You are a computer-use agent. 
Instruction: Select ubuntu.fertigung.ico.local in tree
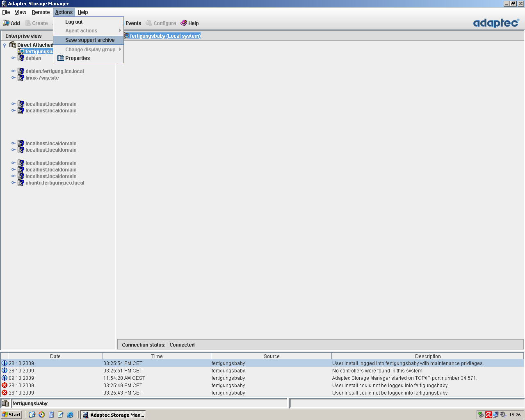55,183
